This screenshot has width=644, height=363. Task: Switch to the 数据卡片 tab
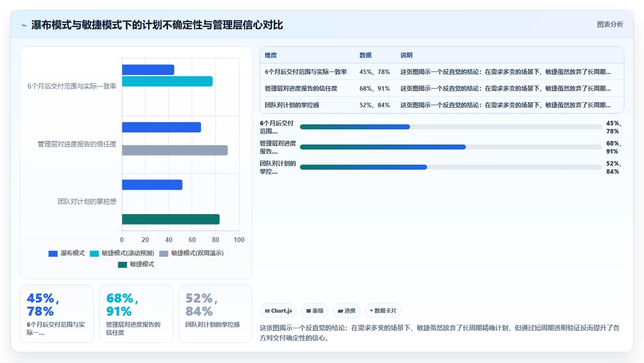[x=383, y=311]
